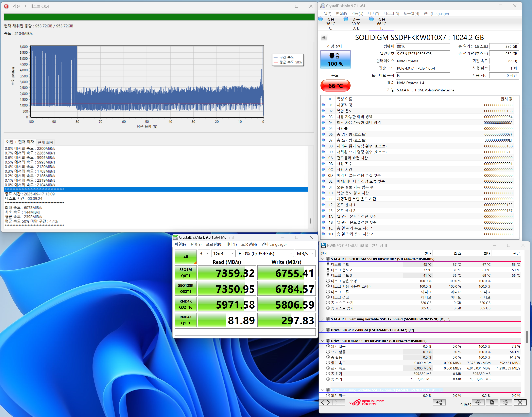Switch to the 현재 회차 tab
Viewport: 532px width, 417px height.
46,142
